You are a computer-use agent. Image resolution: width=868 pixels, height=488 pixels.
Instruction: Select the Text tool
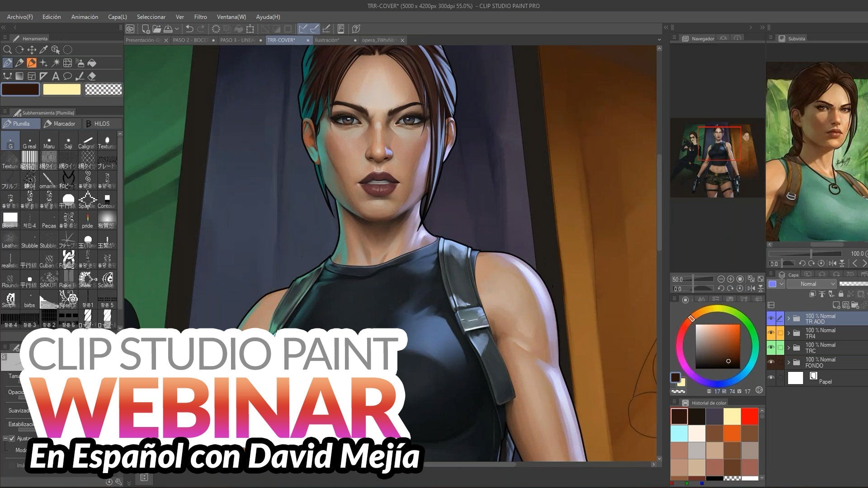(x=56, y=76)
